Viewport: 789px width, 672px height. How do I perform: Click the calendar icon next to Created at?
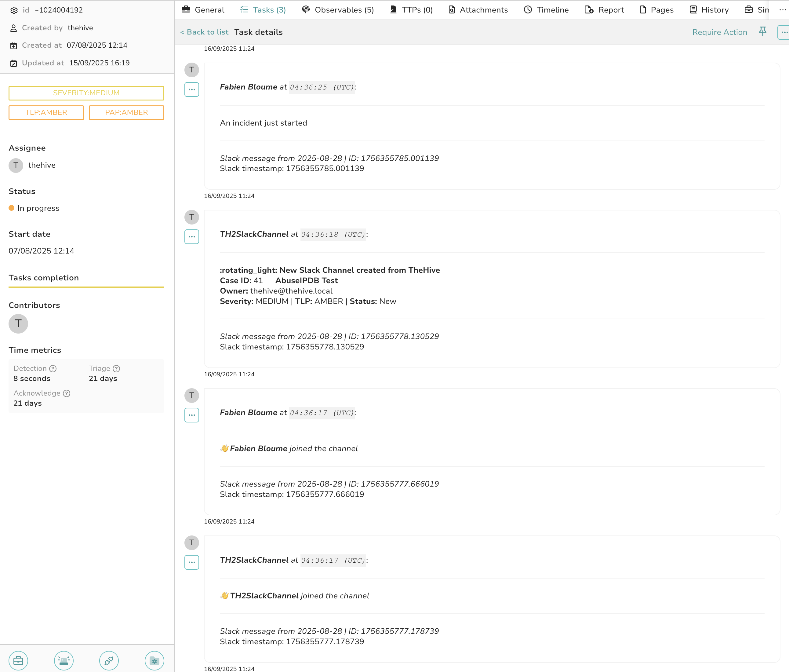coord(14,45)
